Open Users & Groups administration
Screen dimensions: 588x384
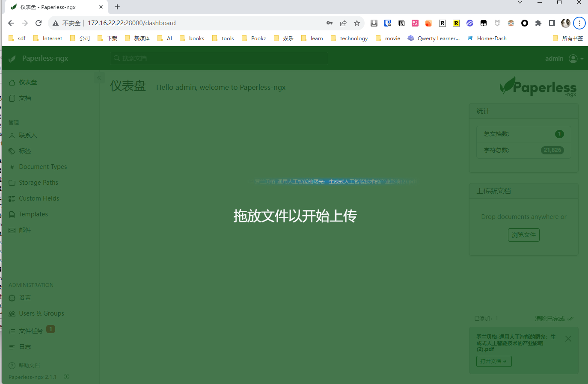click(42, 313)
